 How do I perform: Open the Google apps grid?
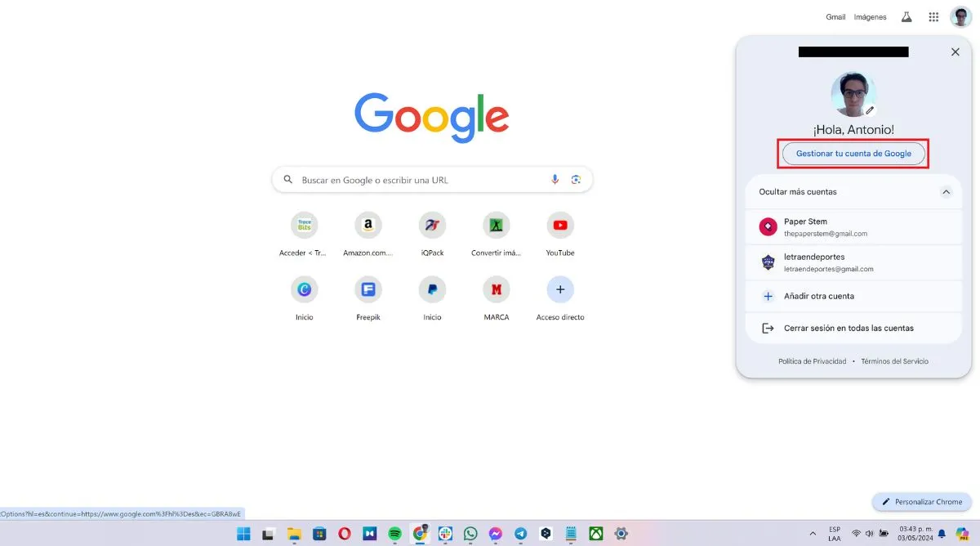click(933, 16)
